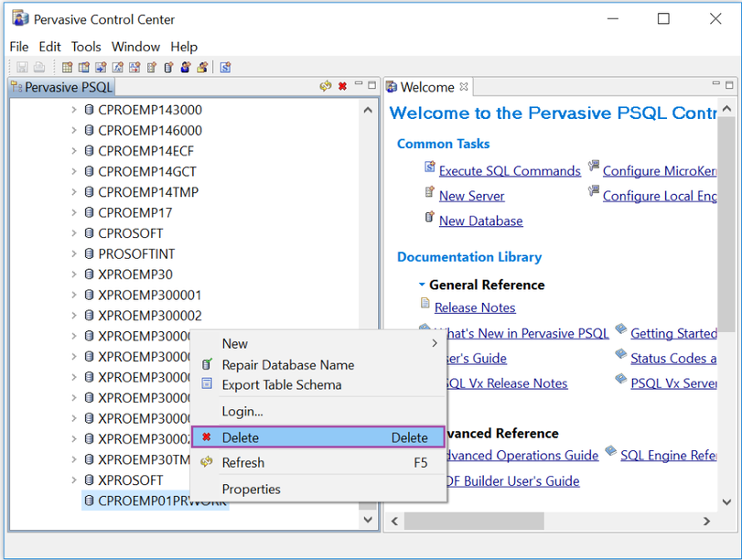Collapse the General Reference section
Viewport: 742px width, 560px height.
click(x=422, y=285)
